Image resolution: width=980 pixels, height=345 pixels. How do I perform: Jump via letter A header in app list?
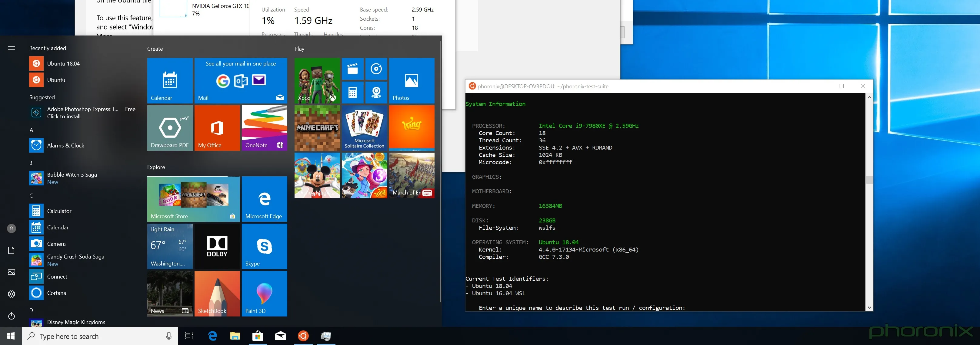point(31,130)
